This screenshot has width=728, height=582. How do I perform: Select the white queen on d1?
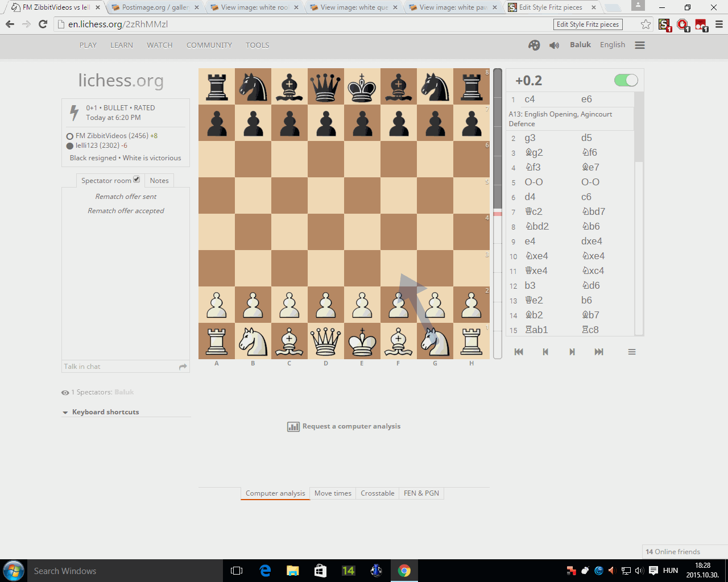326,342
